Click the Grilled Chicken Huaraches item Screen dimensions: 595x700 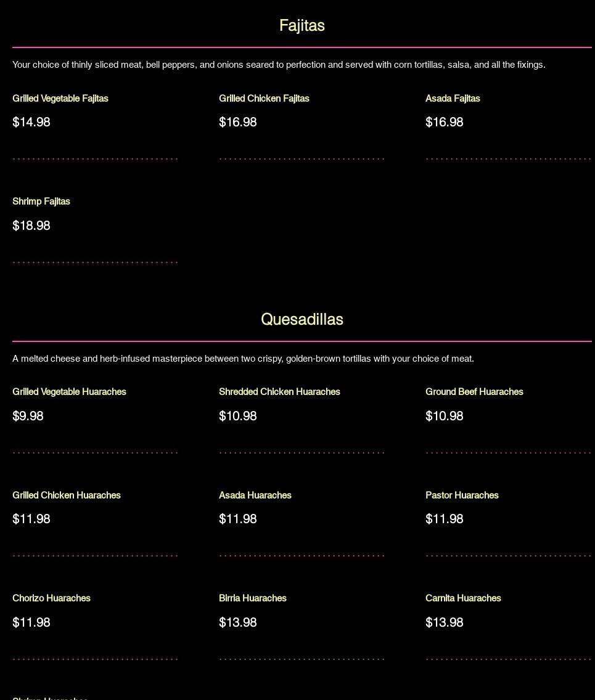(x=67, y=495)
